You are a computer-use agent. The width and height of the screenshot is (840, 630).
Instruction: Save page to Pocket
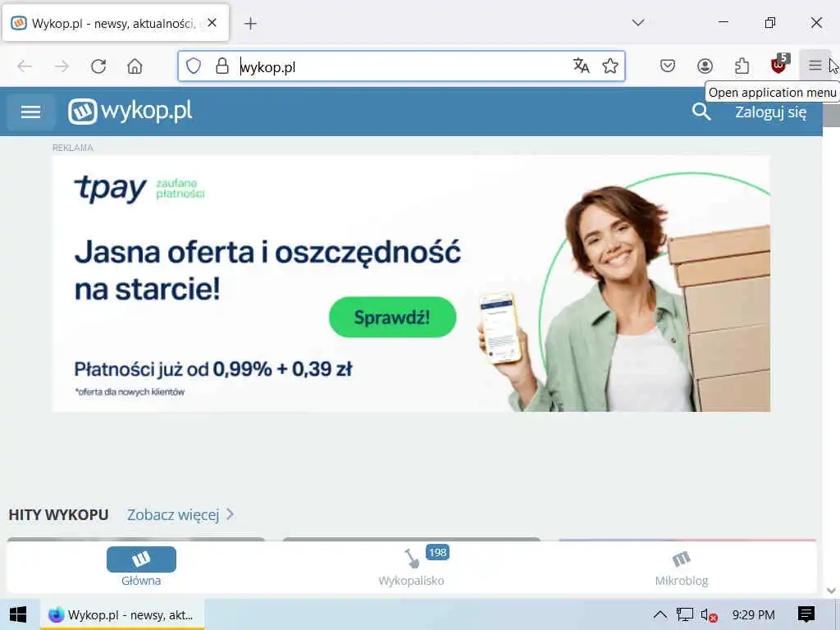click(668, 66)
